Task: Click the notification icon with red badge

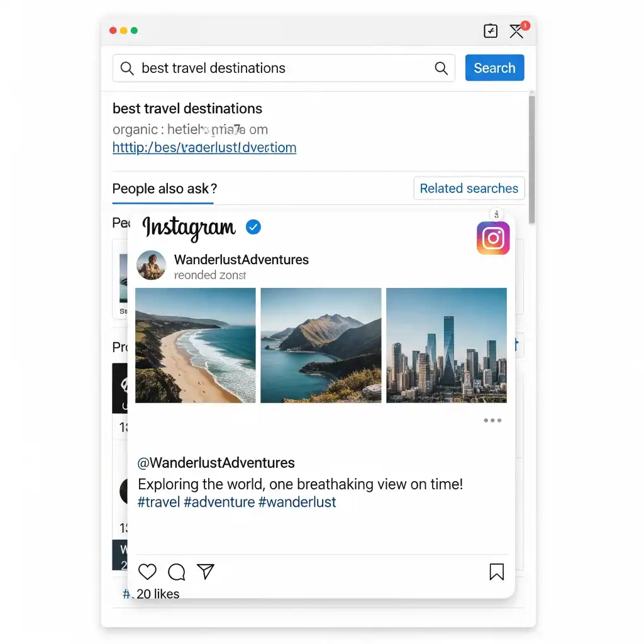Action: click(518, 30)
